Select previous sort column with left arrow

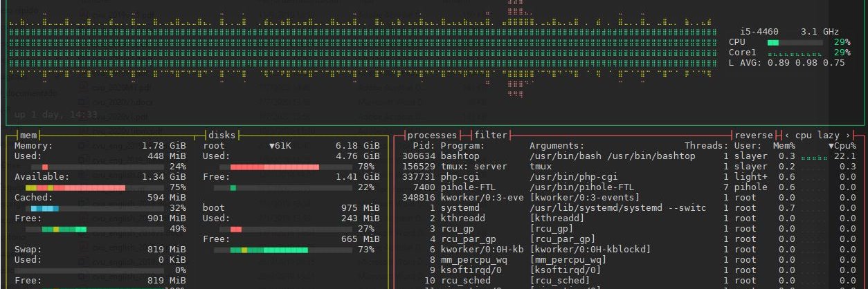tap(787, 136)
